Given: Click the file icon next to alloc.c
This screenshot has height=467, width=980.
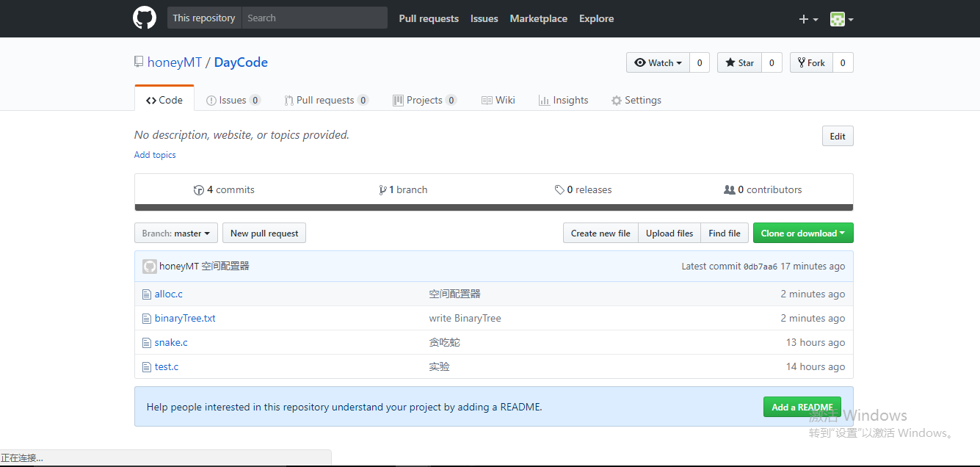Looking at the screenshot, I should tap(147, 294).
